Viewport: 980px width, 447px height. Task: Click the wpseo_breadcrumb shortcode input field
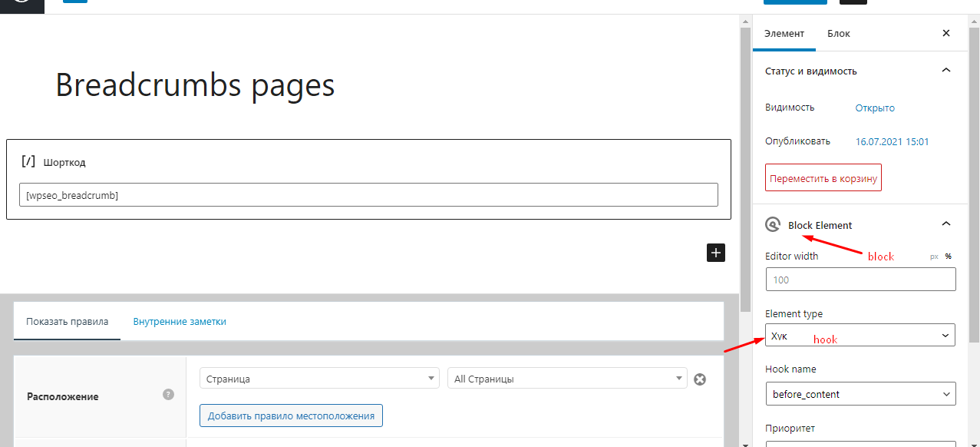tap(368, 195)
